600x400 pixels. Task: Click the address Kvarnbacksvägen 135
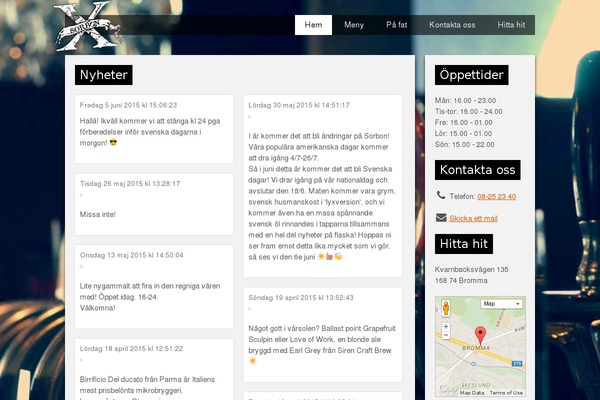[471, 269]
